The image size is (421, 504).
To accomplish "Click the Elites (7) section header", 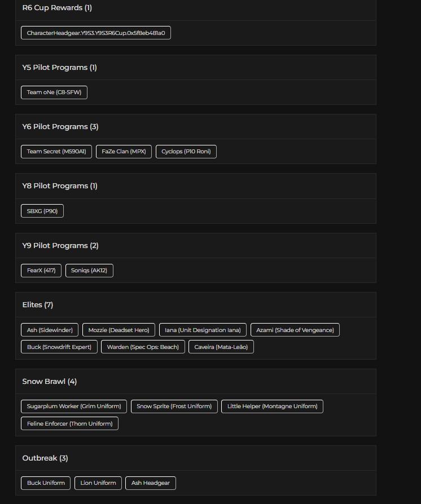I will pos(38,305).
